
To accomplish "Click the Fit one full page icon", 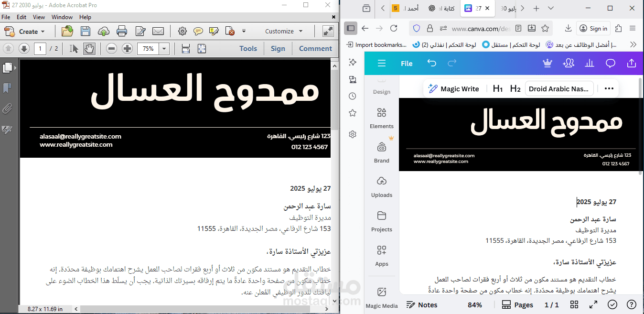I will pyautogui.click(x=202, y=48).
